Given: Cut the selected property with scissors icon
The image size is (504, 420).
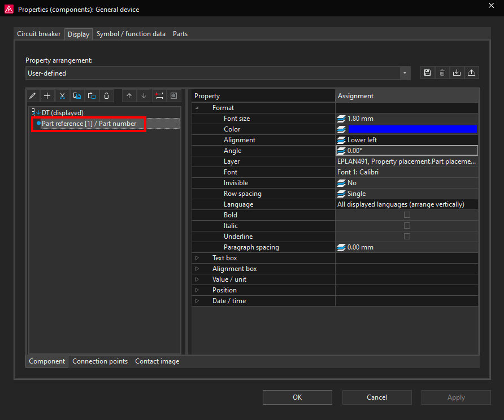Looking at the screenshot, I should tap(63, 96).
